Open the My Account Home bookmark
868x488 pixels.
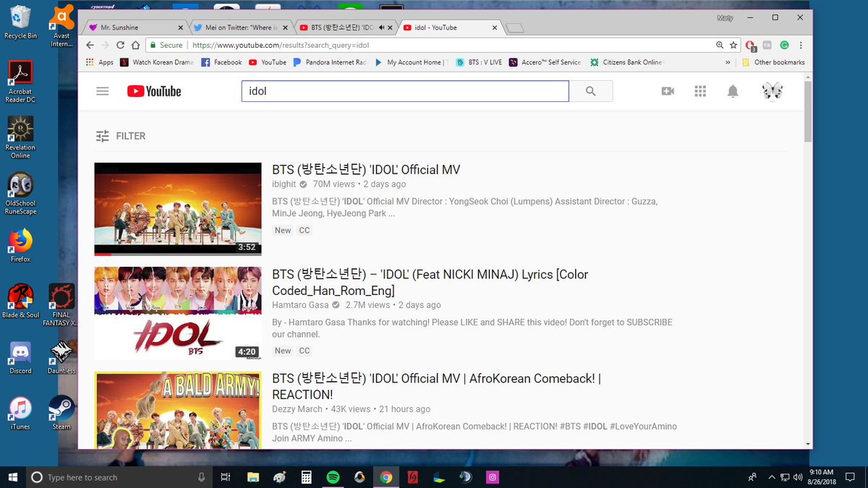[x=411, y=62]
